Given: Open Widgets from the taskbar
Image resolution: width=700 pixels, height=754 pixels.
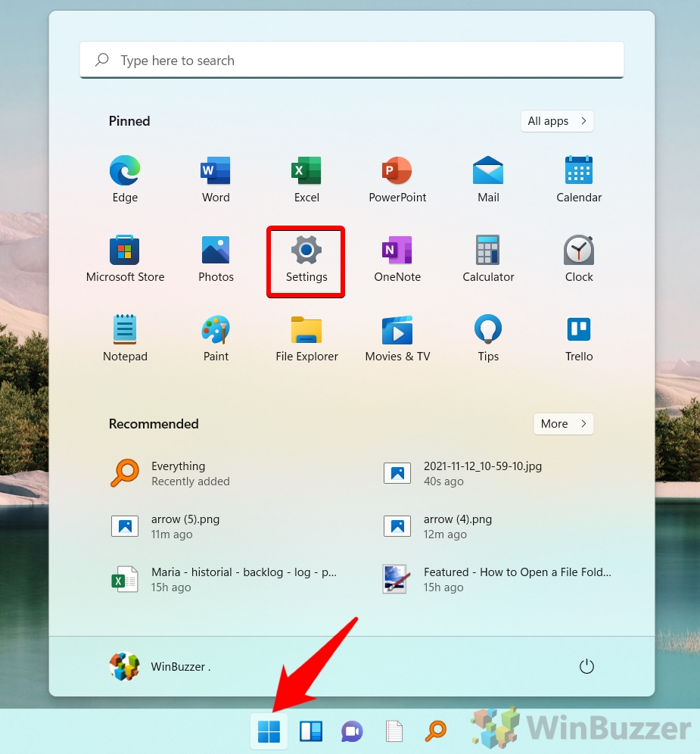Looking at the screenshot, I should (310, 731).
